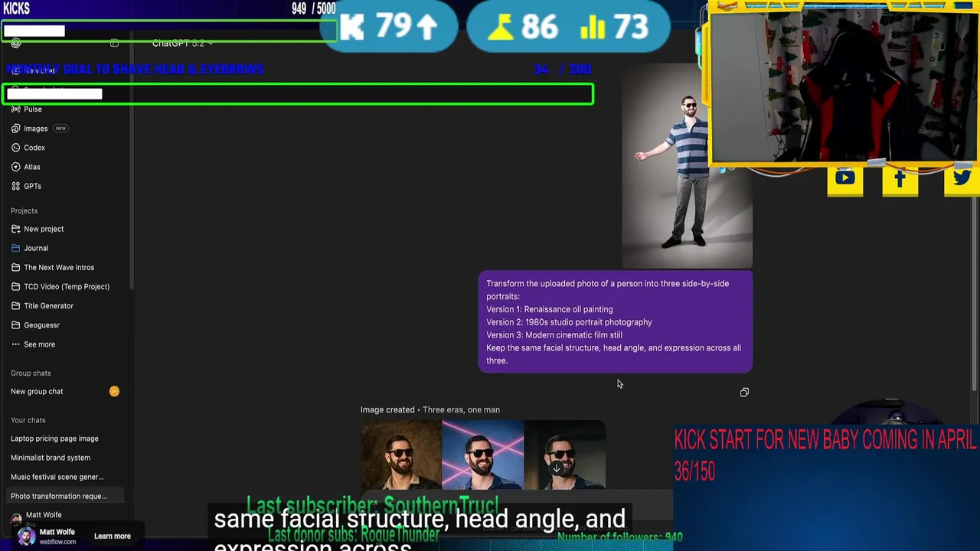980x551 pixels.
Task: Copy the prompt message with copy icon
Action: [744, 393]
